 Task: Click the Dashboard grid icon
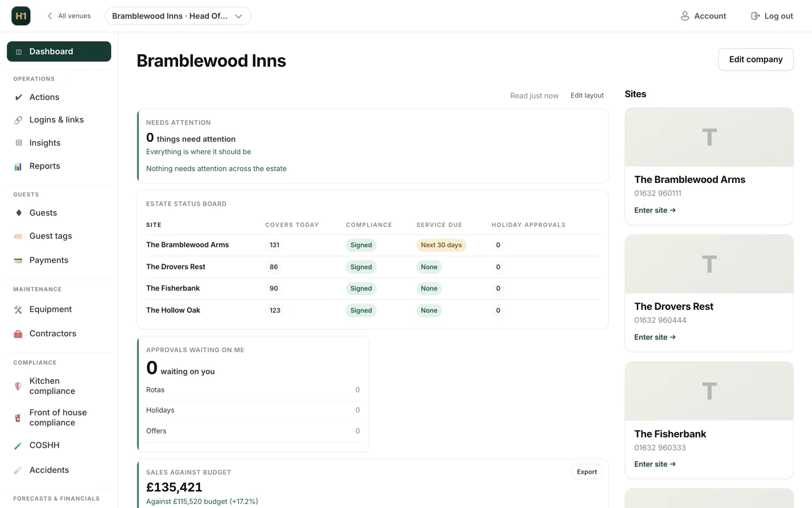pos(19,52)
